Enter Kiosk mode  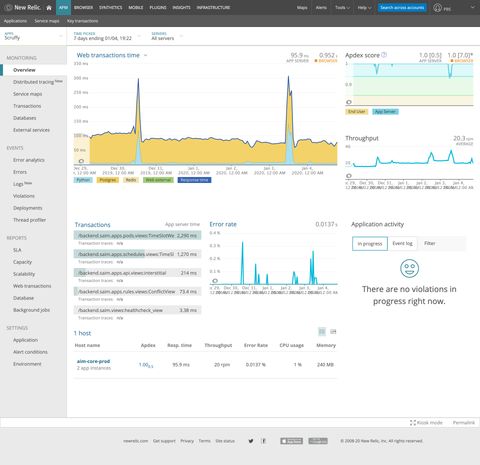(426, 422)
